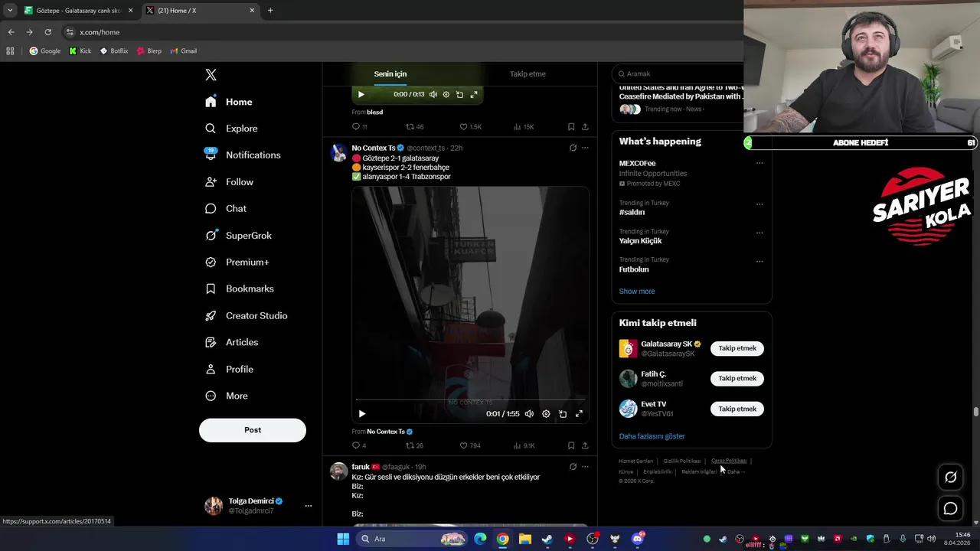Open settings gear of 1:55 video
The image size is (980, 551).
546,414
